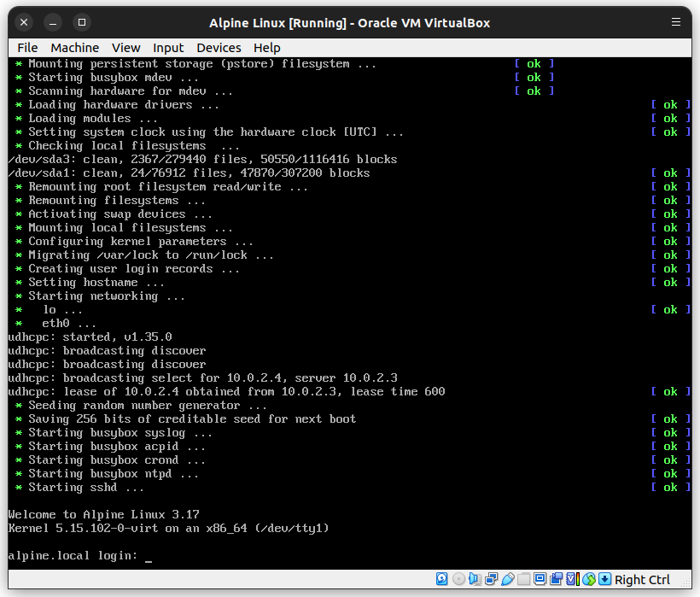The image size is (700, 597).
Task: Click the 'Creating user login records' line
Action: (127, 268)
